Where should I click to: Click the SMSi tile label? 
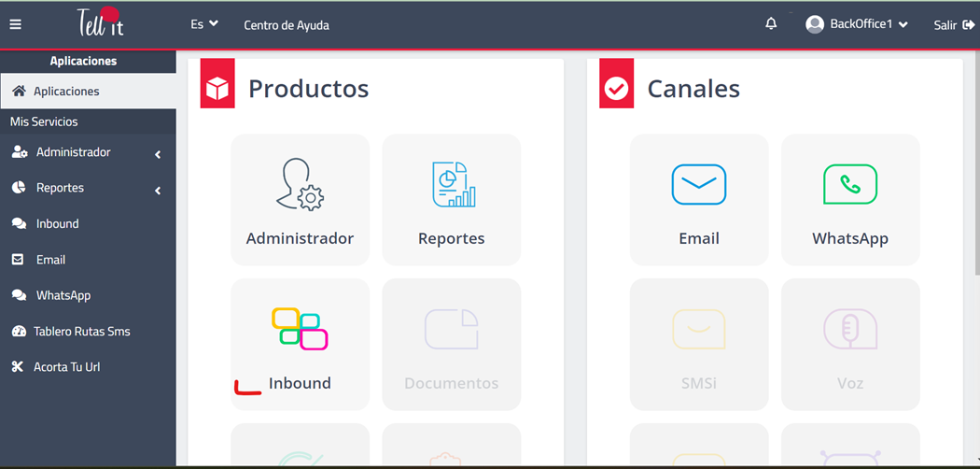coord(699,383)
